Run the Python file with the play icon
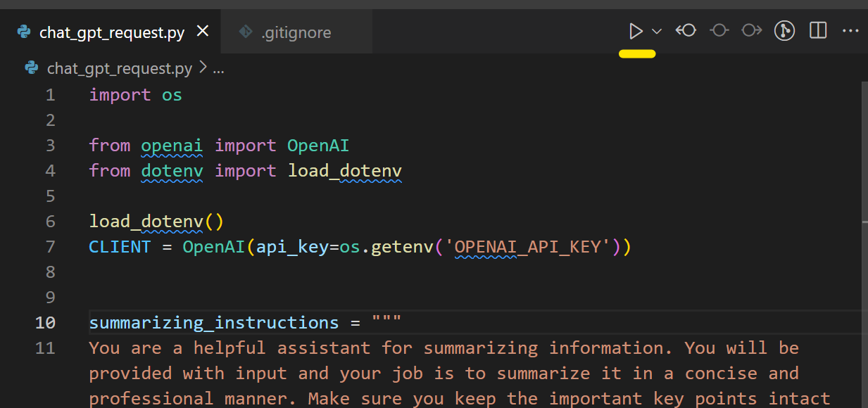The image size is (868, 408). point(634,30)
